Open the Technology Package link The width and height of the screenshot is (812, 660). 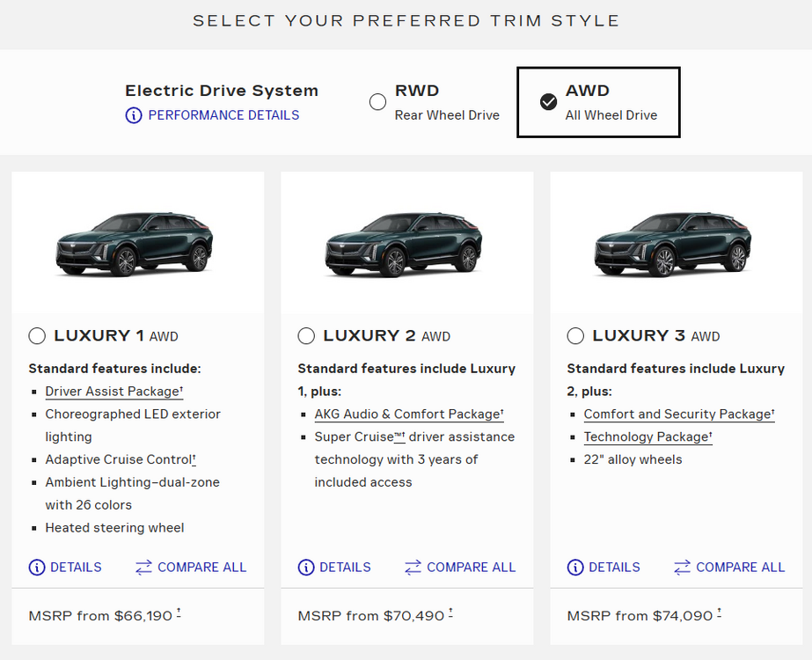646,437
